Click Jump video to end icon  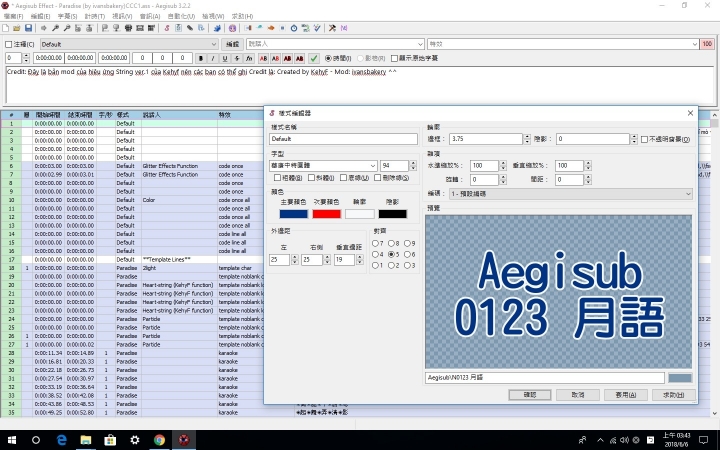(89, 28)
